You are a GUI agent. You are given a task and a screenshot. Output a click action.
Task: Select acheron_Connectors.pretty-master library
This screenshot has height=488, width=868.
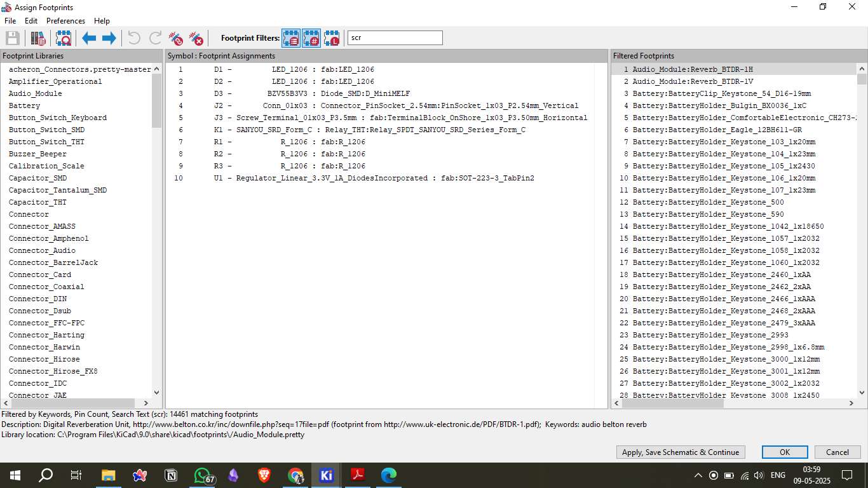(x=80, y=69)
